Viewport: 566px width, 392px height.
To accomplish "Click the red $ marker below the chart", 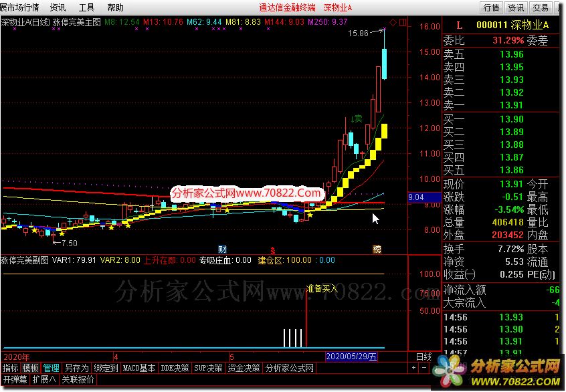I will [x=273, y=250].
